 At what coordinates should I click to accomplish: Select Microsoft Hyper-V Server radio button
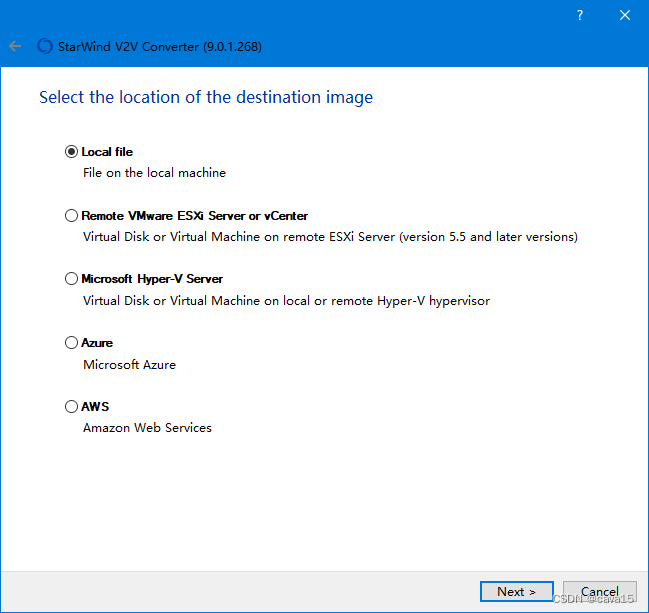[x=71, y=279]
